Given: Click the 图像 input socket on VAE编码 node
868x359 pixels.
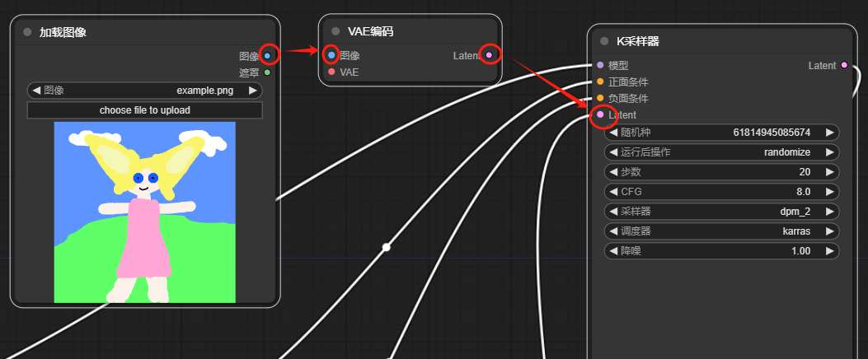Looking at the screenshot, I should pyautogui.click(x=331, y=55).
